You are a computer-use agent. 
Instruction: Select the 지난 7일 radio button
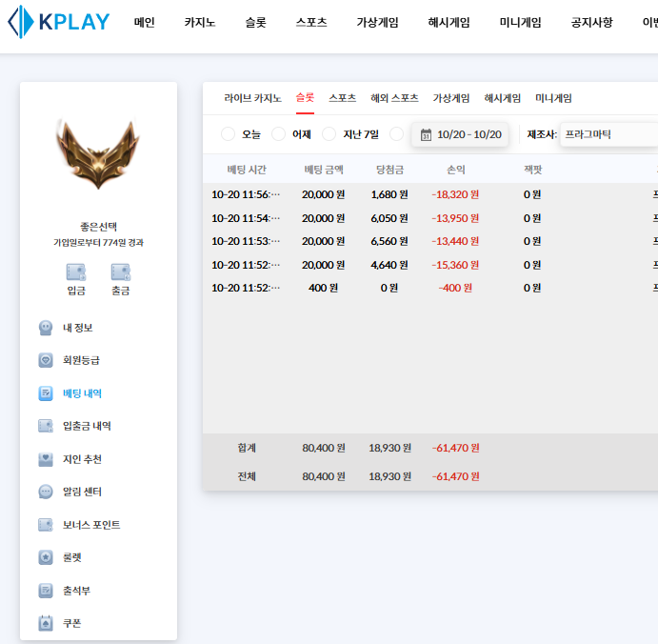329,134
